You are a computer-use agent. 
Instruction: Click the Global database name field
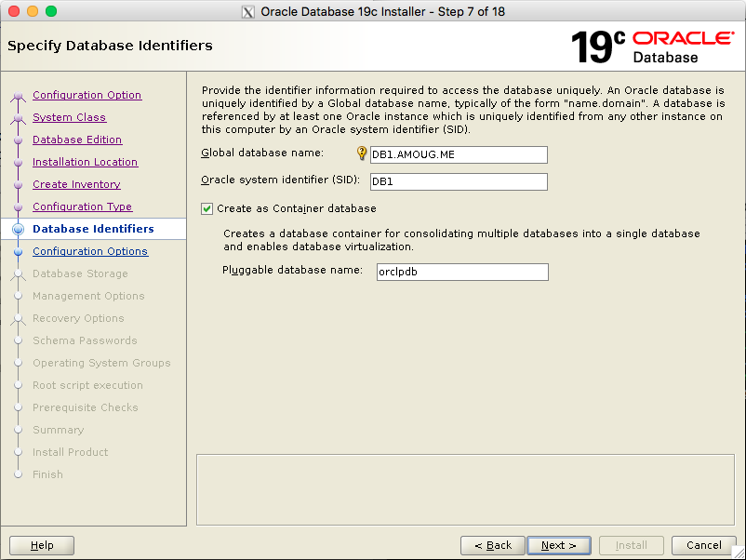[x=459, y=155]
